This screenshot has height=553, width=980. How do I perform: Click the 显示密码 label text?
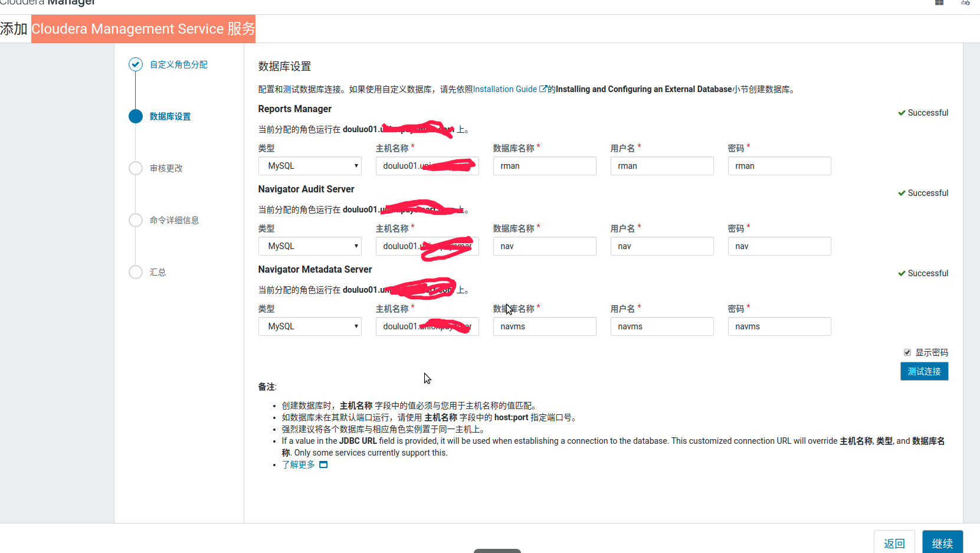pyautogui.click(x=932, y=352)
